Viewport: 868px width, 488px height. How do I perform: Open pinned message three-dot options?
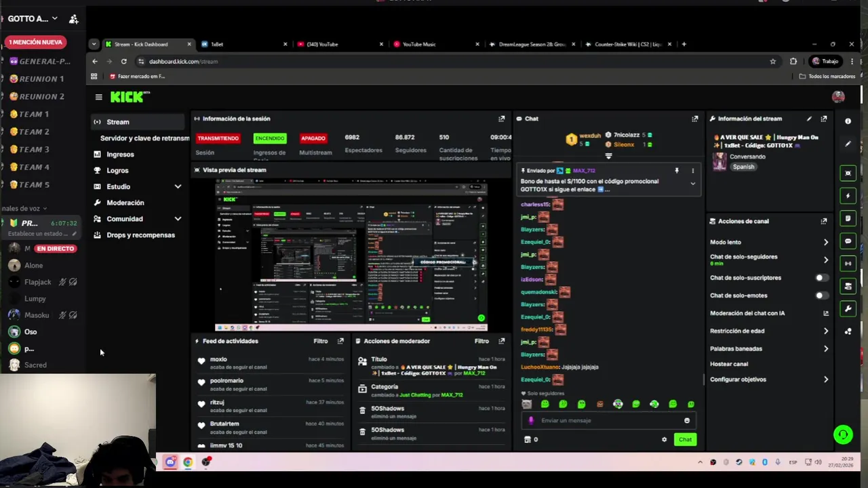tap(692, 171)
